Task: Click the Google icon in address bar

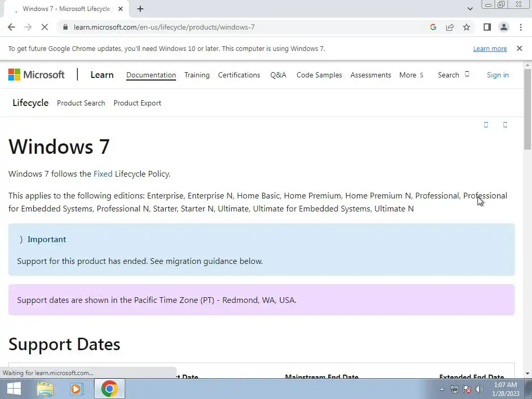Action: [433, 27]
